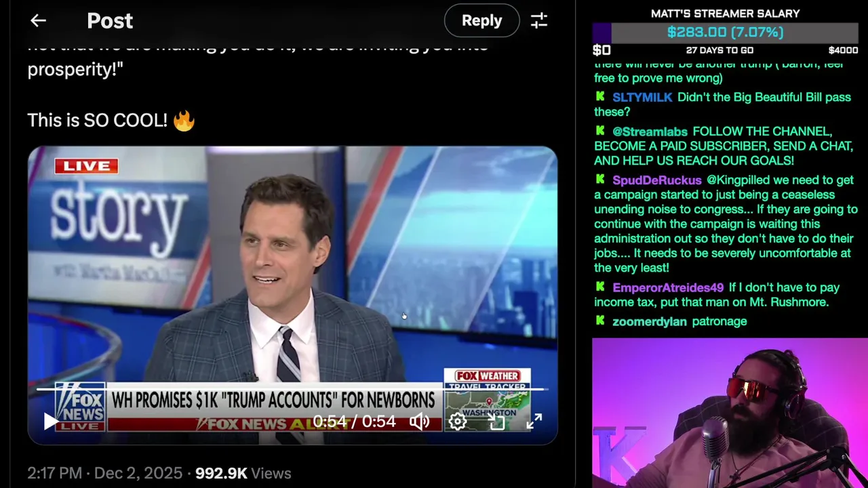The image size is (868, 488).
Task: Click the back arrow beside the Post title
Action: (x=38, y=20)
